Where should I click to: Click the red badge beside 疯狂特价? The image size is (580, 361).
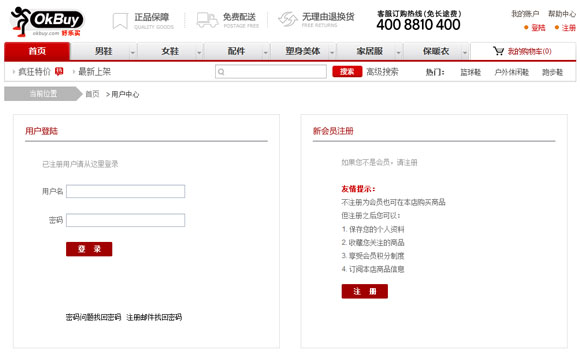click(59, 71)
